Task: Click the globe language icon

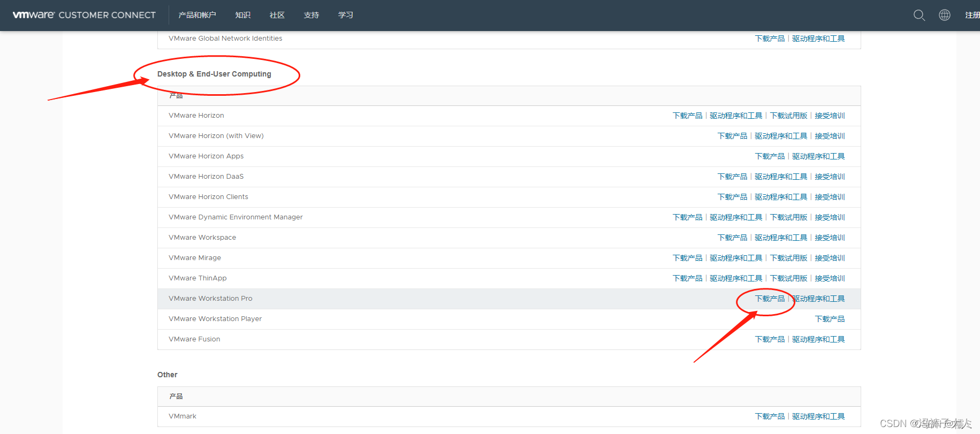Action: [945, 15]
